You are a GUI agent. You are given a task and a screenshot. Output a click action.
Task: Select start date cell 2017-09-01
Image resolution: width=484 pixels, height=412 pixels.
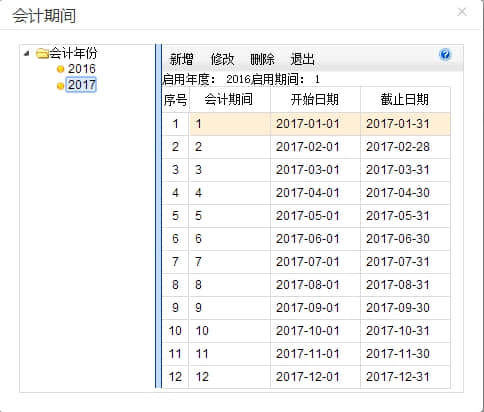coord(315,308)
